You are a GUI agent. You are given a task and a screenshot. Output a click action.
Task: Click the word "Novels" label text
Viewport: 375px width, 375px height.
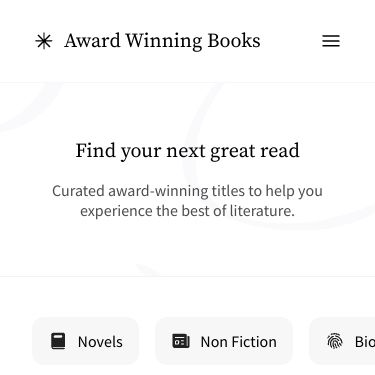click(x=100, y=342)
